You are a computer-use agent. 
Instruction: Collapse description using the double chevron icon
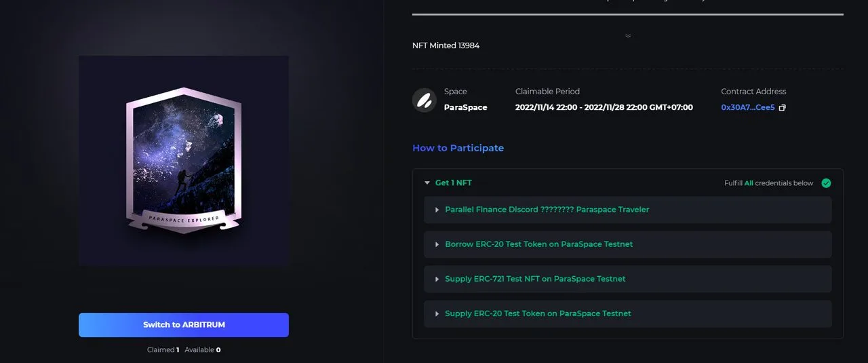tap(628, 36)
